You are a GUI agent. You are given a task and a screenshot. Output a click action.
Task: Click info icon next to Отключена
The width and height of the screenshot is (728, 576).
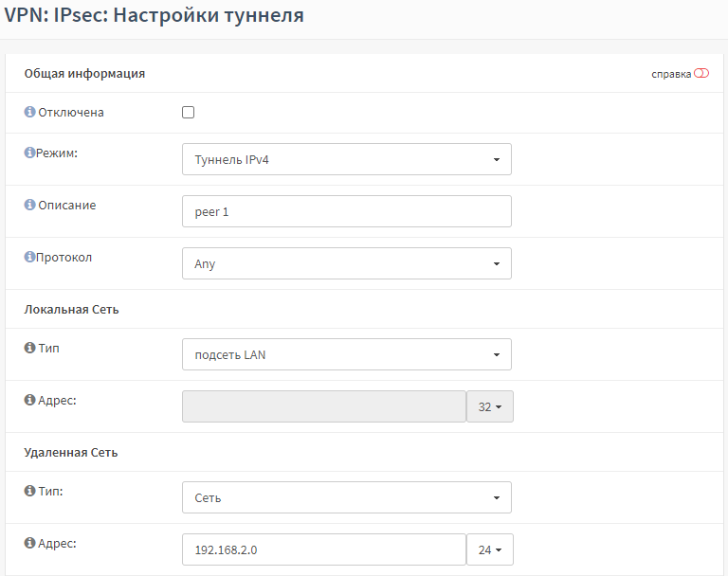pos(29,112)
